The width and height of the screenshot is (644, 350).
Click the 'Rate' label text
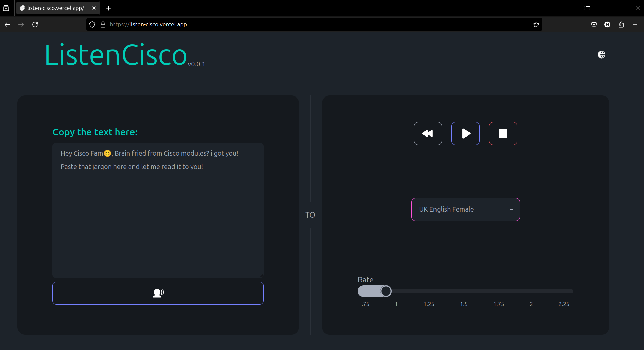pos(366,280)
